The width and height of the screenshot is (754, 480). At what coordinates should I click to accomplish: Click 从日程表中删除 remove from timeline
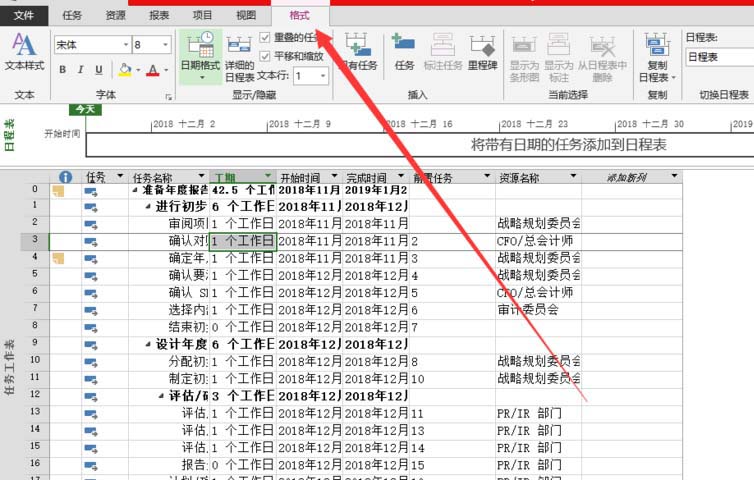(603, 58)
